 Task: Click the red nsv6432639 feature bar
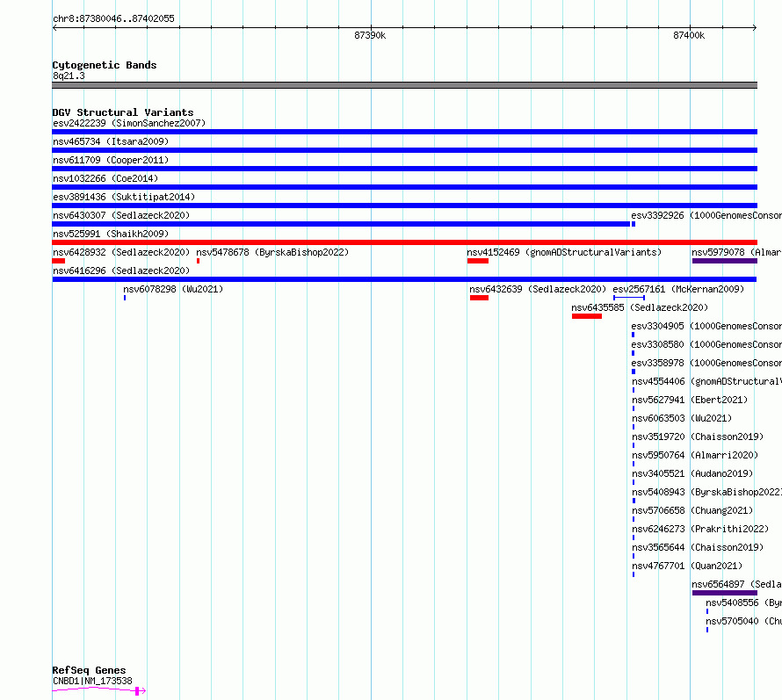[479, 298]
